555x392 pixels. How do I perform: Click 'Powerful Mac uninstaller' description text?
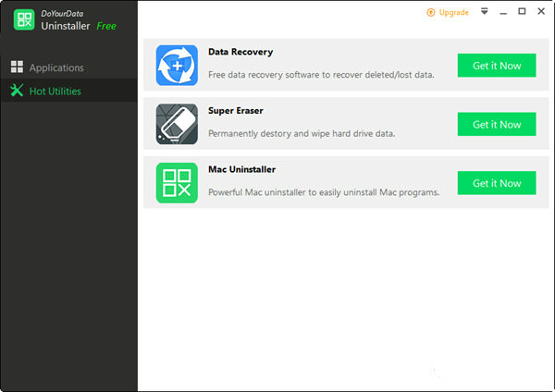324,192
